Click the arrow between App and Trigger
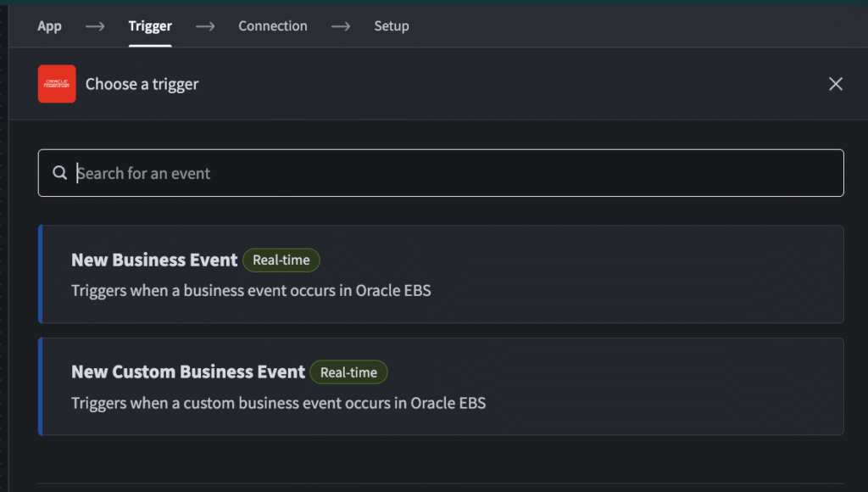This screenshot has width=868, height=492. (x=95, y=26)
